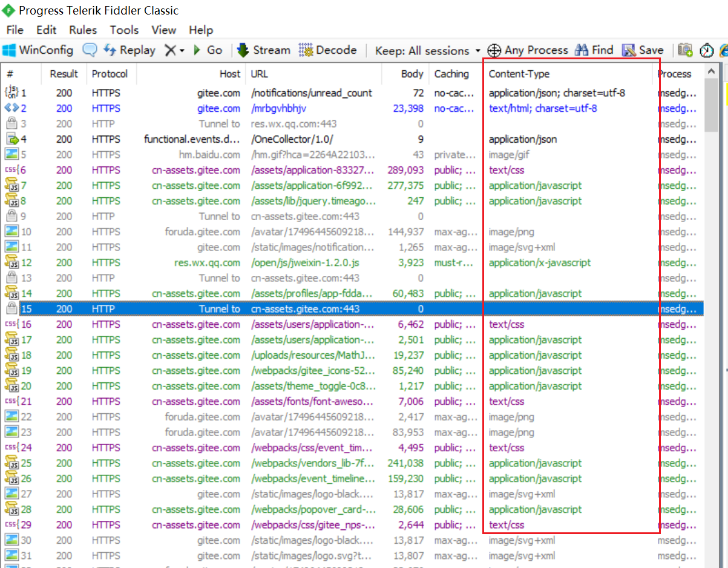Click body size 289,093 in session 6
This screenshot has height=568, width=728.
(405, 170)
